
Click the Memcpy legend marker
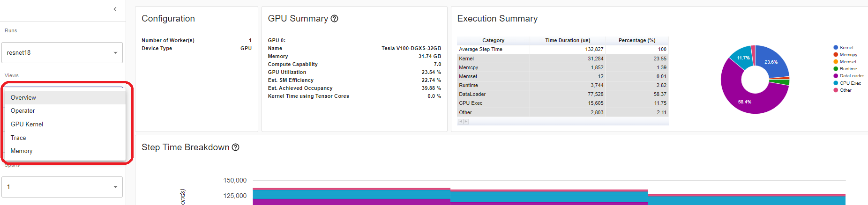coord(836,55)
